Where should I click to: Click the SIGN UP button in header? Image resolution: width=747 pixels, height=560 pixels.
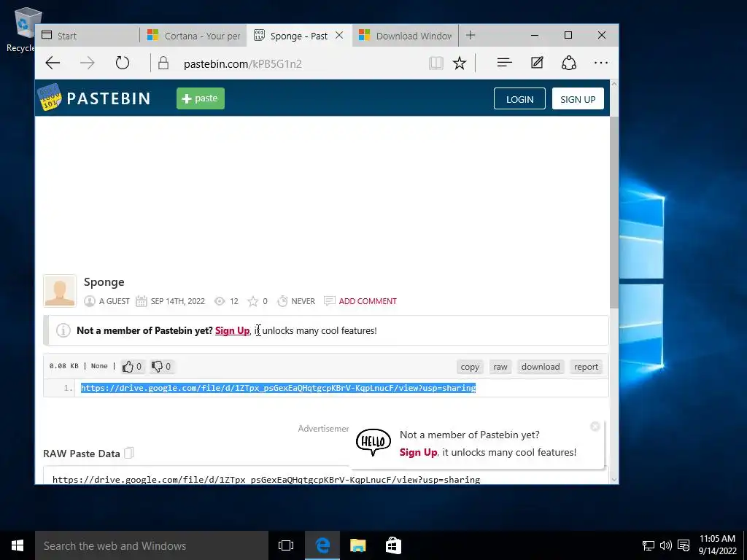point(578,98)
